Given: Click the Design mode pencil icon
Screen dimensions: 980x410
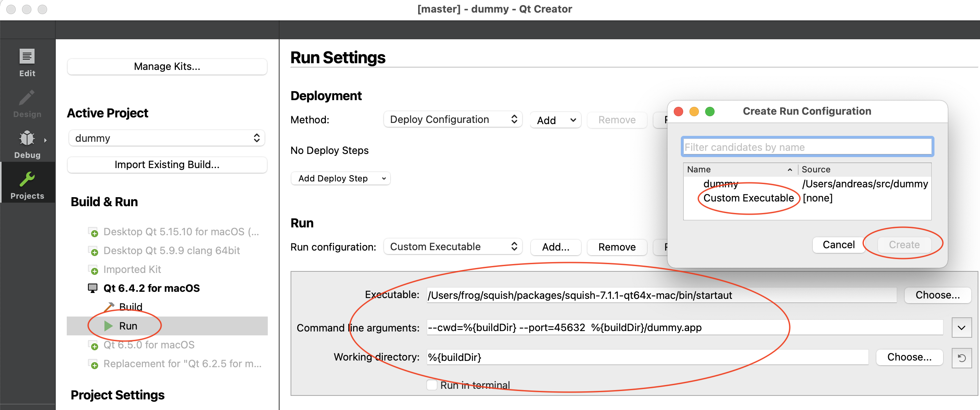Looking at the screenshot, I should point(27,98).
